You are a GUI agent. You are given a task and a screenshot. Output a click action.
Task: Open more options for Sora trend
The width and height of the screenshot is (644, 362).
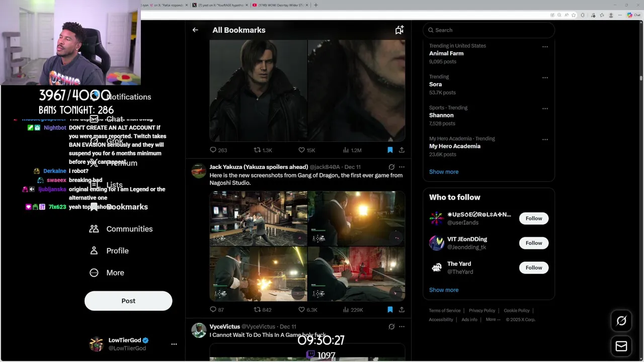[x=545, y=78]
